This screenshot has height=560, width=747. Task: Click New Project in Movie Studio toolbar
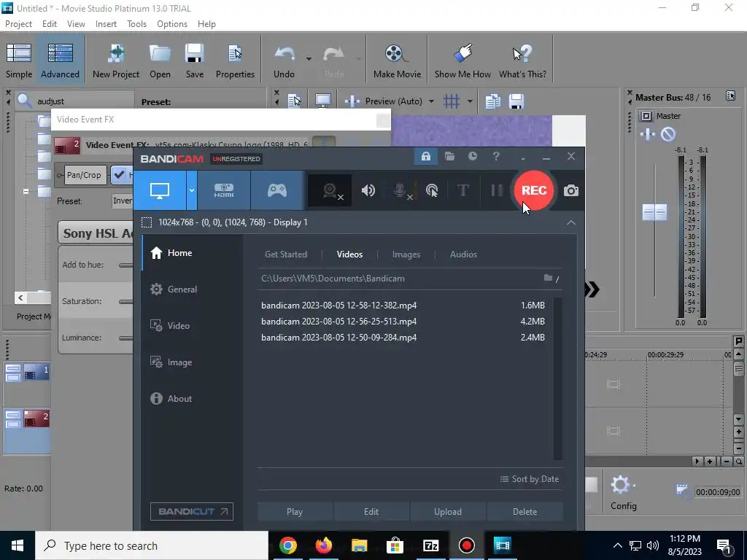point(116,61)
